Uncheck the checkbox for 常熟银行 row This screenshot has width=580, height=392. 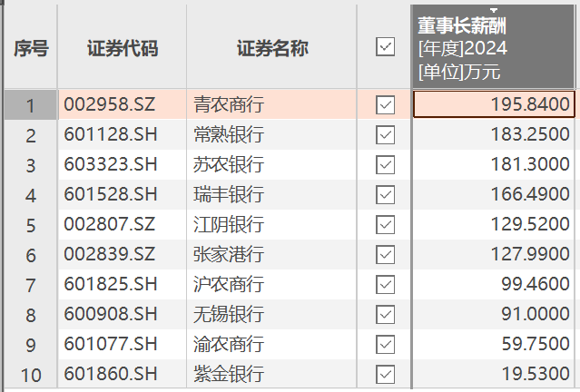(x=385, y=135)
